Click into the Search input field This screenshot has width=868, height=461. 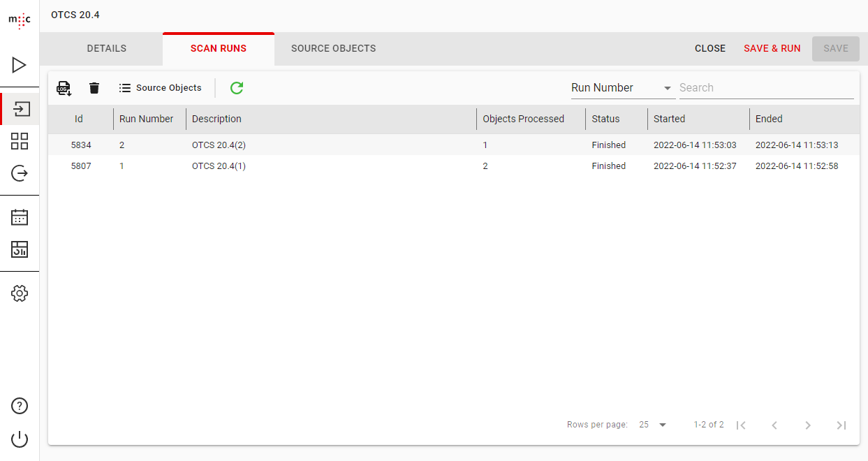click(765, 88)
